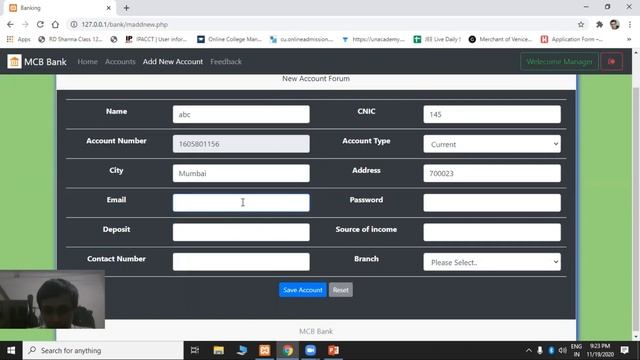640x360 pixels.
Task: Click the taskbar clock showing 9:23 PM
Action: [x=600, y=350]
